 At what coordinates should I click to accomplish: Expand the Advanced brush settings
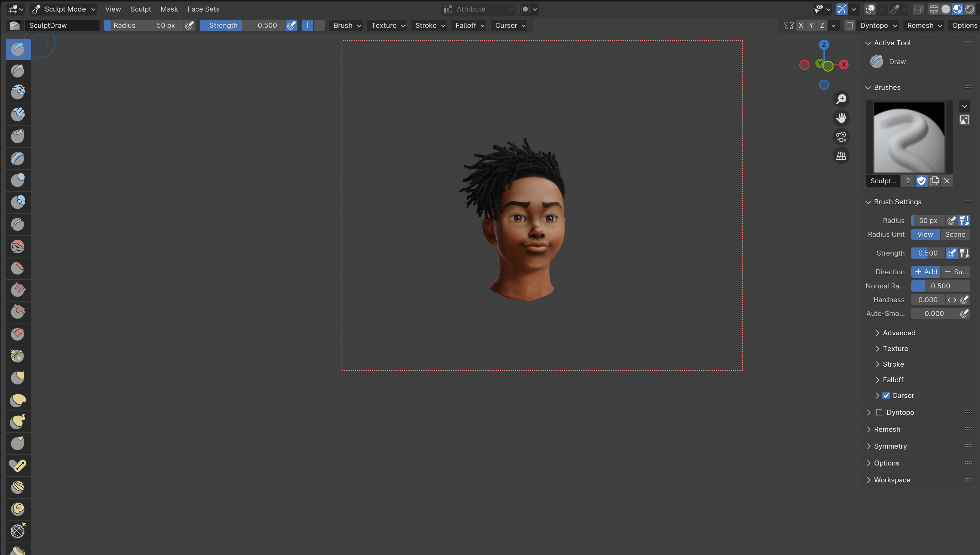coord(899,333)
